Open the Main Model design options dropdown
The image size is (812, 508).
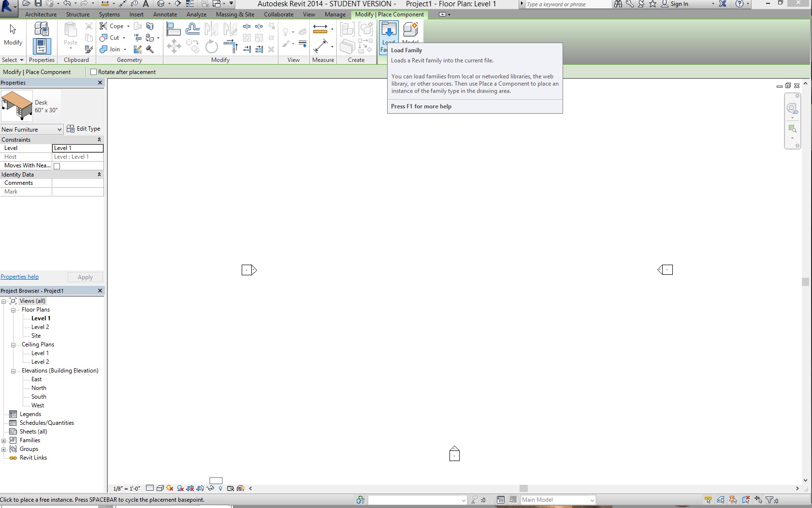pyautogui.click(x=558, y=500)
